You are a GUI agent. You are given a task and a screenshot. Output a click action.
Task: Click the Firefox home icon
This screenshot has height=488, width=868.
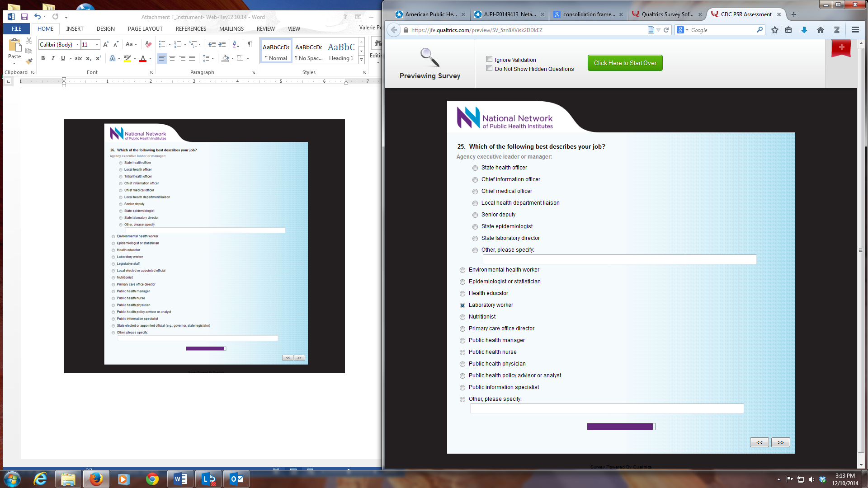pyautogui.click(x=821, y=30)
